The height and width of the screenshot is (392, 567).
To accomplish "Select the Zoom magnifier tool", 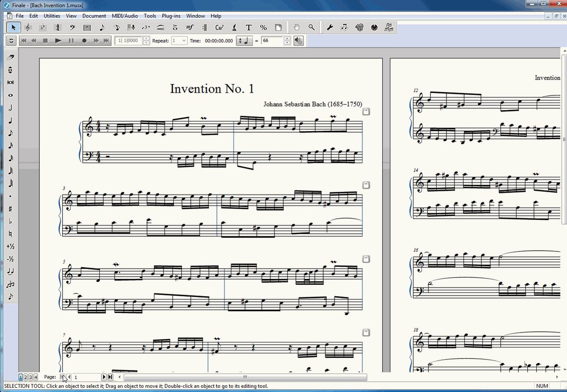I will tap(311, 27).
